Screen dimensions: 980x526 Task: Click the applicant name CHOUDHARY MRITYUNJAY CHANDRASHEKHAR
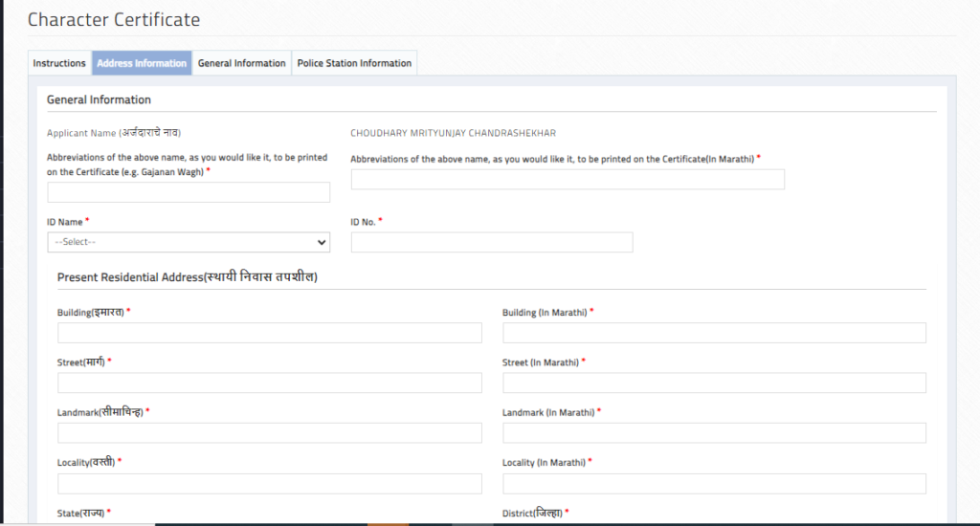pos(453,133)
